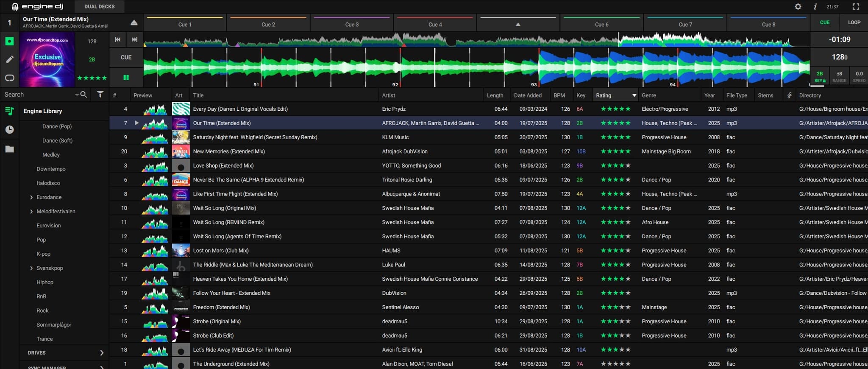Screen dimensions: 868x369
Task: Click the info icon in top bar
Action: 815,6
